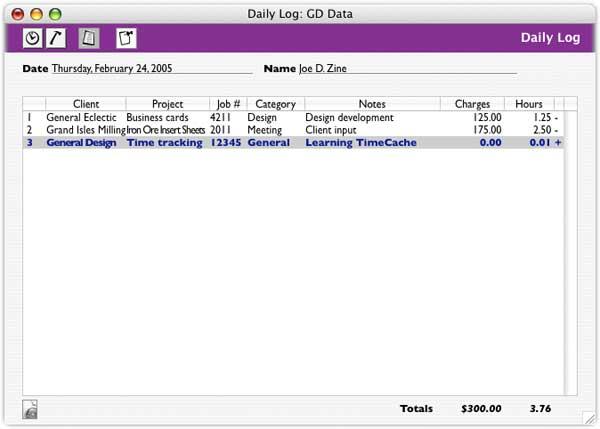Select the Business cards project cell
The height and width of the screenshot is (429, 600).
click(x=157, y=117)
